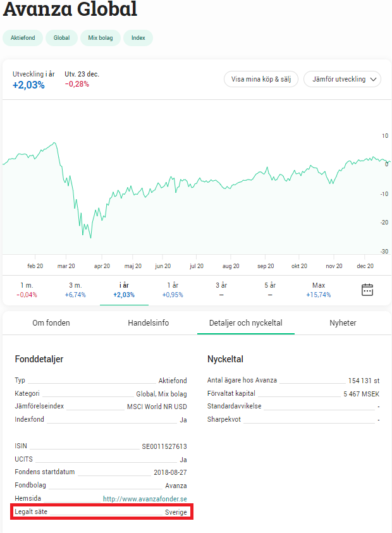392x533 pixels.
Task: Switch chart to 3 m. period
Action: tap(75, 290)
